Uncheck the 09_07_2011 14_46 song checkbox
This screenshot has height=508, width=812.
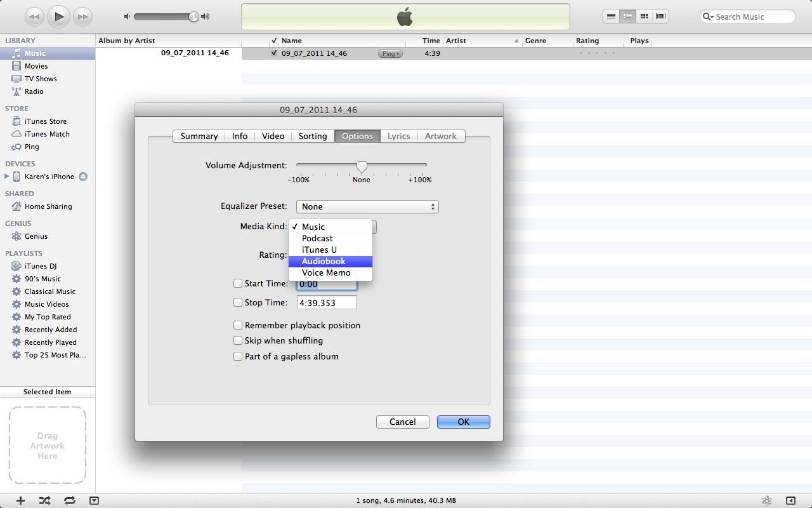[x=274, y=53]
